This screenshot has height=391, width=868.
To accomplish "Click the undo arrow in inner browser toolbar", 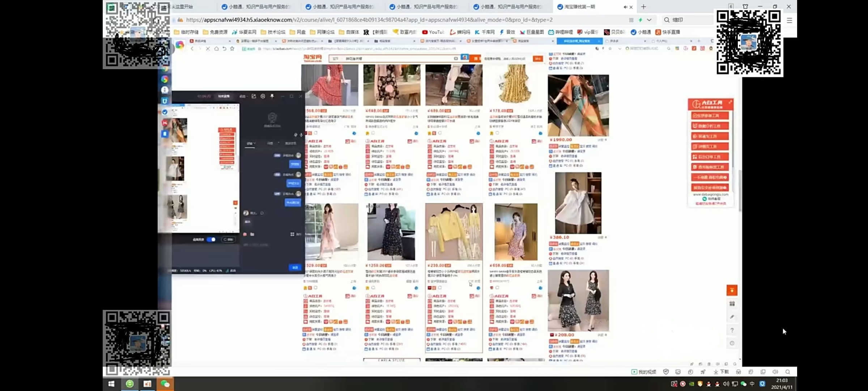I will click(x=224, y=49).
